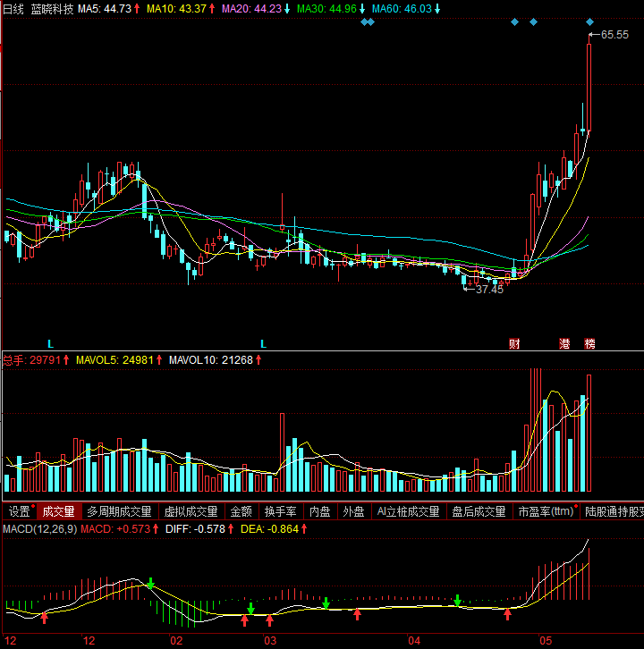Click the 港 marker icon

click(x=564, y=343)
